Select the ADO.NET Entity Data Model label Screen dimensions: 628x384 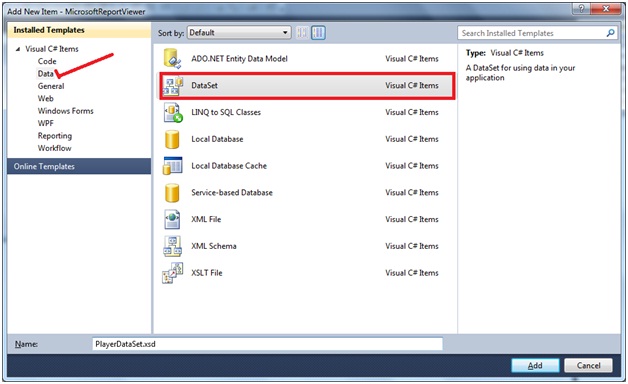coord(239,59)
